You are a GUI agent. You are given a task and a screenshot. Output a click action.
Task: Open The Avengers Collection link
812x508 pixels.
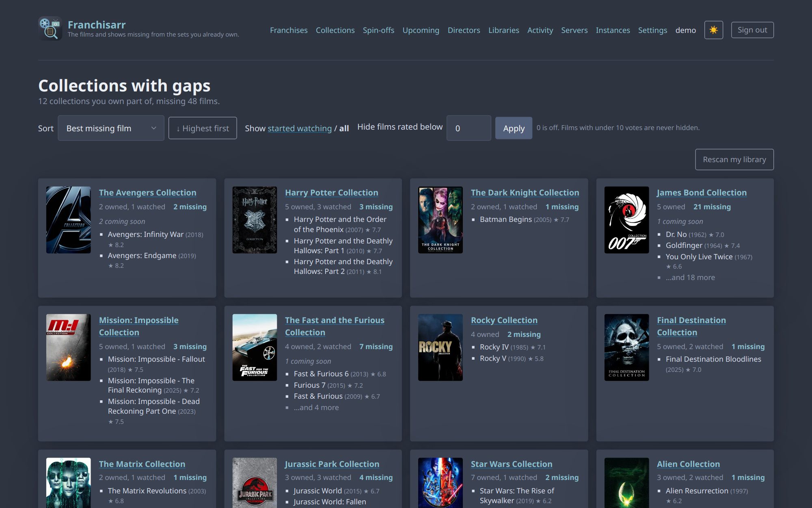pos(147,193)
